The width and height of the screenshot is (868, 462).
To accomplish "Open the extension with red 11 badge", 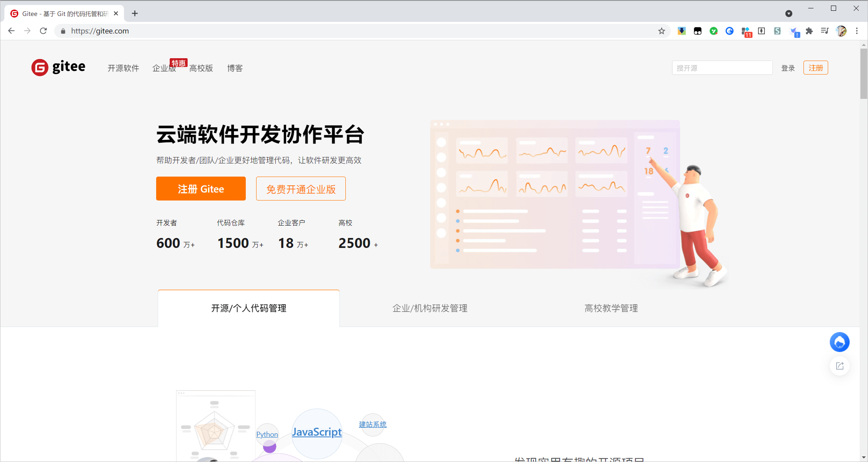I will (x=746, y=32).
